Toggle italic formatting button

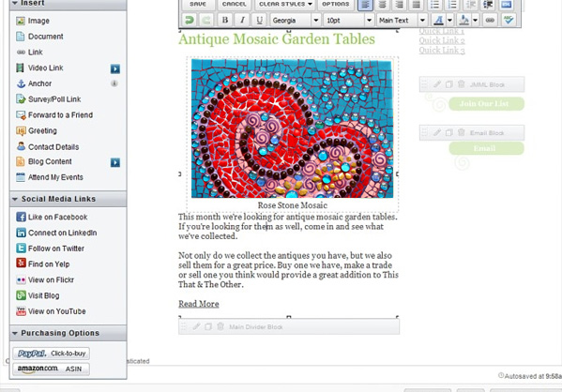pyautogui.click(x=242, y=20)
